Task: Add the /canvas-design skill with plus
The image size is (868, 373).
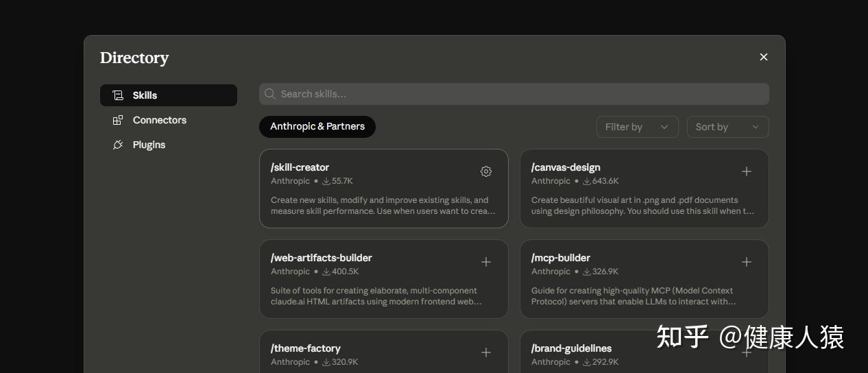Action: [747, 171]
